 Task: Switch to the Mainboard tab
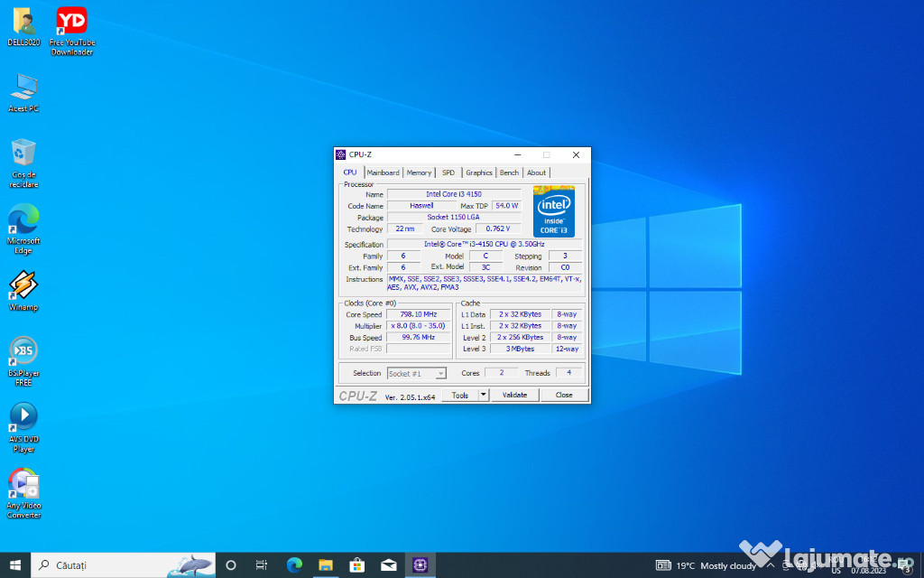pos(383,172)
